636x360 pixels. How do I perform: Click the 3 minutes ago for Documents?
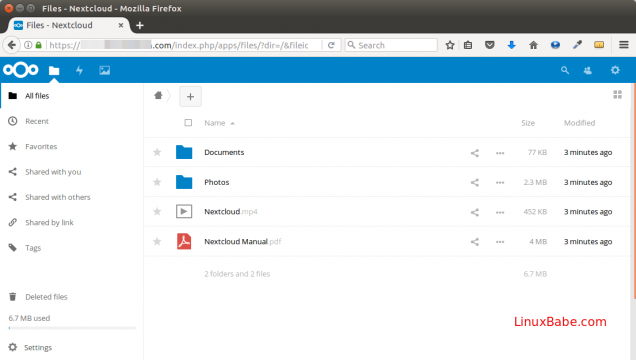point(588,152)
